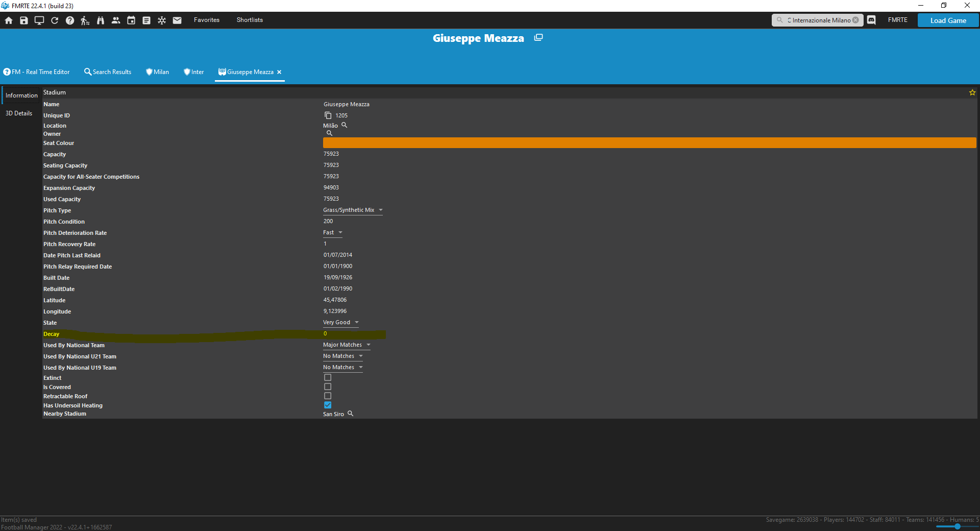The width and height of the screenshot is (980, 531).
Task: Open the monitor display icon
Action: click(x=39, y=20)
